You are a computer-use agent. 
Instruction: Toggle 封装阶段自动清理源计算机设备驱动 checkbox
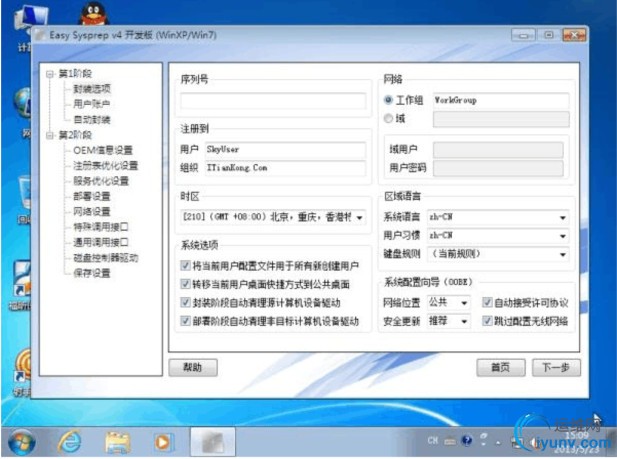[185, 302]
